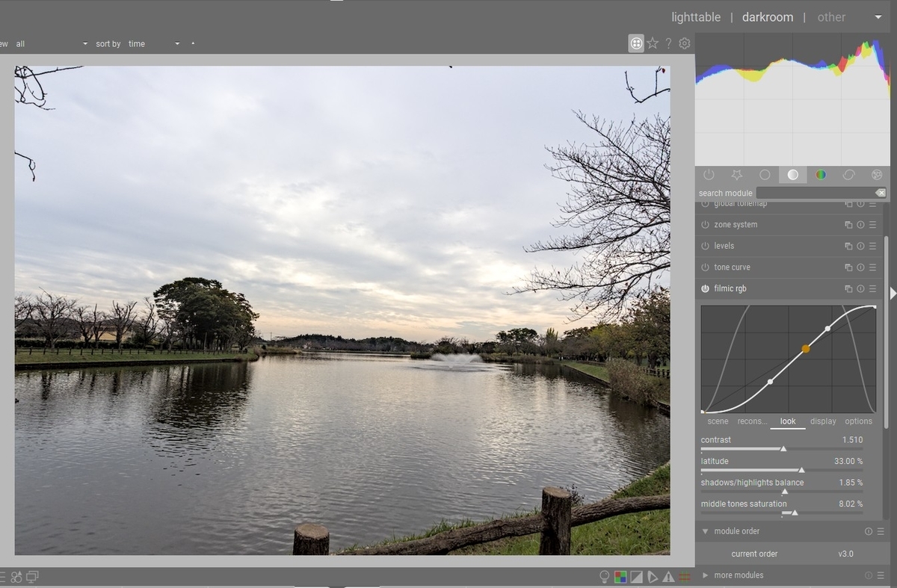
Task: Collapse the filmic rgb module header
Action: tap(730, 288)
